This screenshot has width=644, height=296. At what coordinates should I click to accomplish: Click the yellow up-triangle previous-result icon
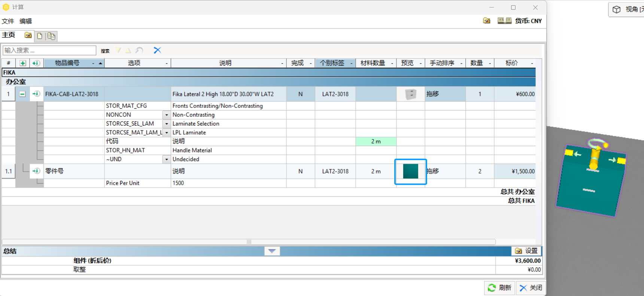coord(128,50)
